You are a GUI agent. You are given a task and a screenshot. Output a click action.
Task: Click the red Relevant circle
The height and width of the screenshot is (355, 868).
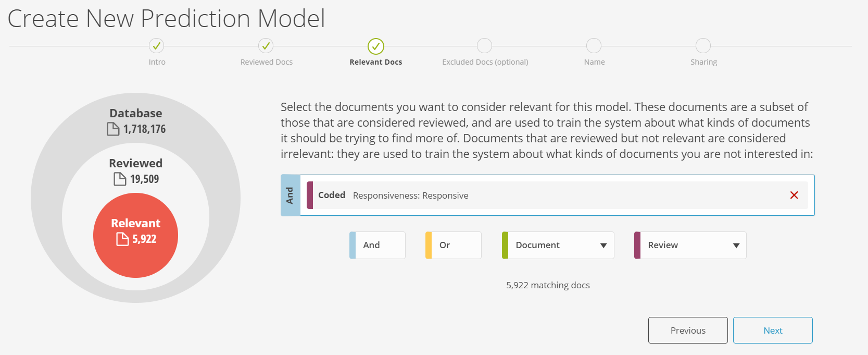(135, 235)
